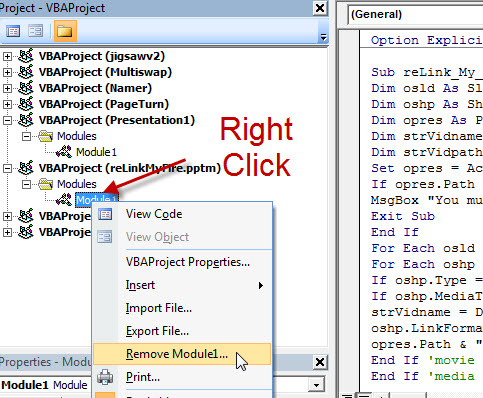Viewport: 483px width, 398px height.
Task: Click Modules folder icon under Presentation1
Action: tap(46, 136)
